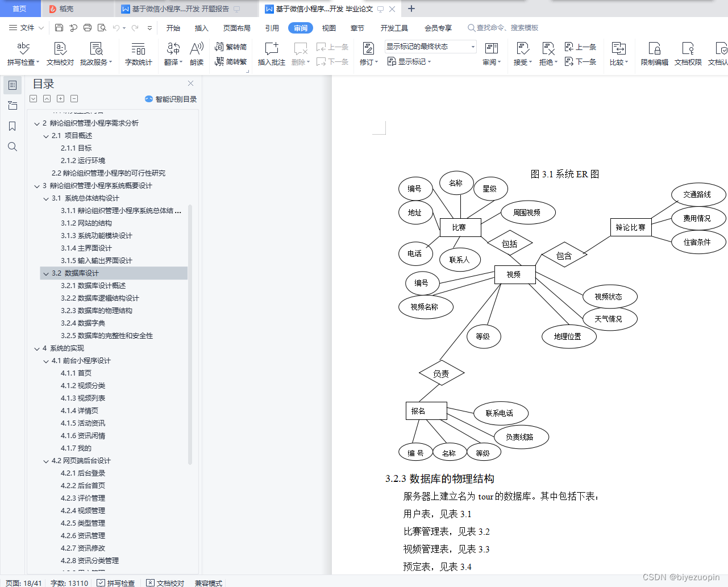Click the print icon in quick toolbar
728x587 pixels.
point(88,27)
